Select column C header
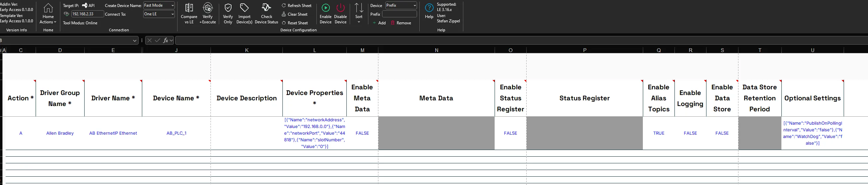The width and height of the screenshot is (868, 185). tap(21, 50)
